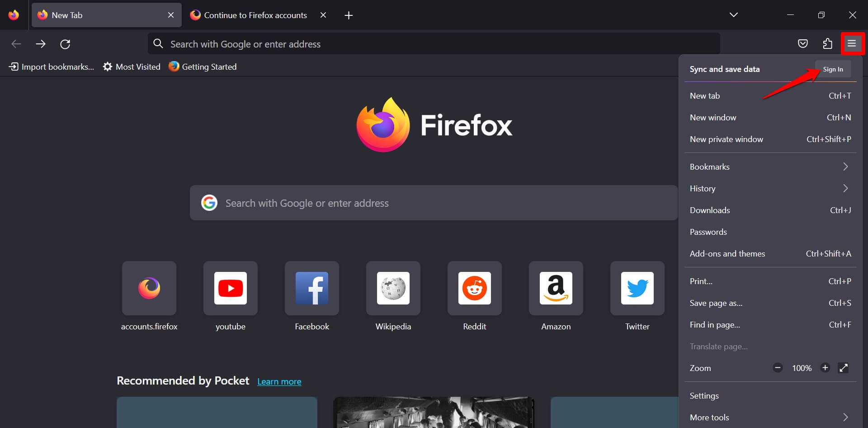Open Downloads from the menu
Screen dimensions: 868x428
pos(770,210)
